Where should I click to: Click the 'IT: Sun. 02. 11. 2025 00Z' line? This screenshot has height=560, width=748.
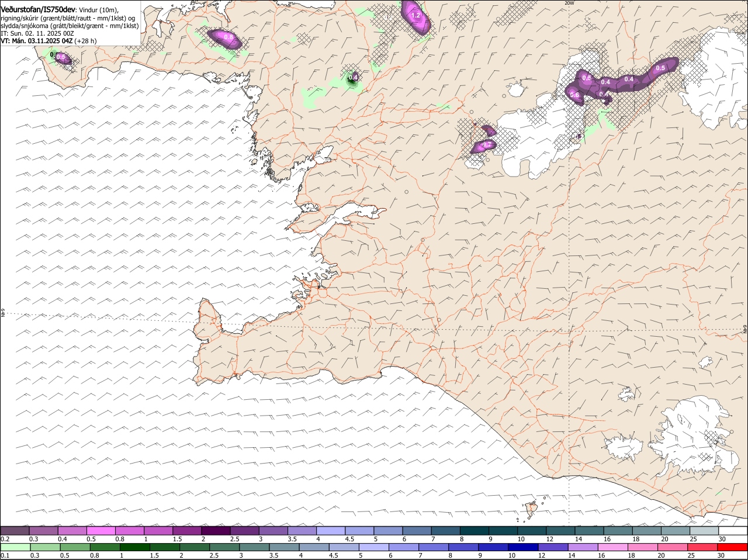click(37, 34)
